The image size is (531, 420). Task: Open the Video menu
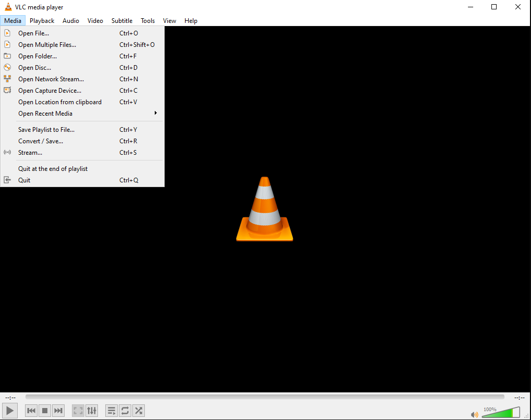pos(95,21)
